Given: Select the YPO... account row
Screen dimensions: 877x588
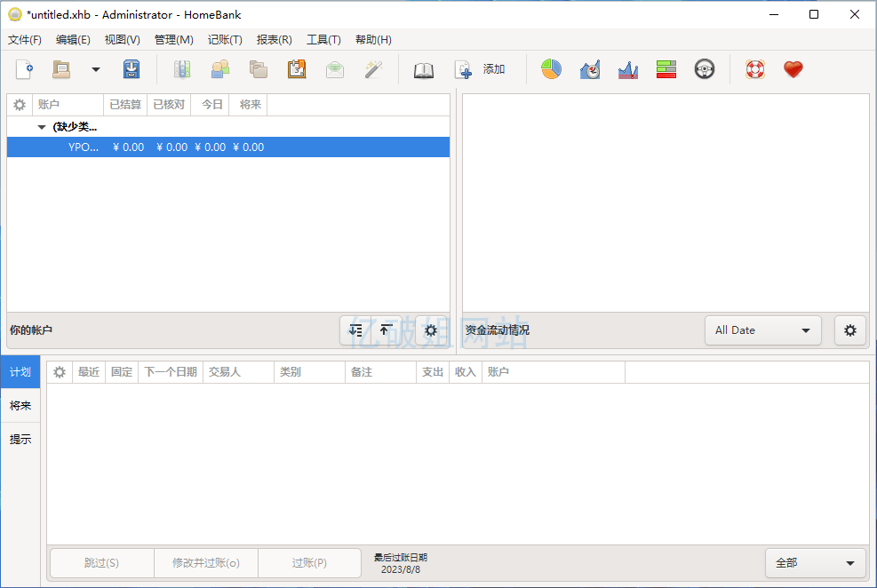Looking at the screenshot, I should coord(227,147).
